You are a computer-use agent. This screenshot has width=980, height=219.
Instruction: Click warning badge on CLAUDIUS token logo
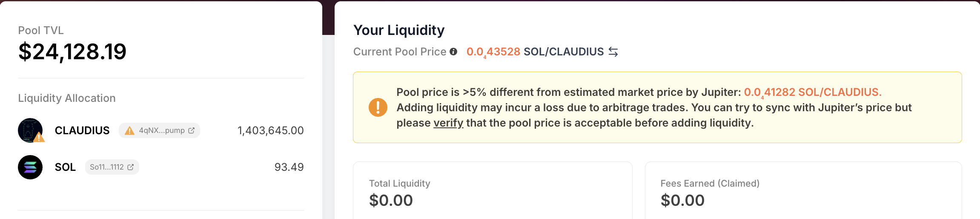tap(39, 137)
